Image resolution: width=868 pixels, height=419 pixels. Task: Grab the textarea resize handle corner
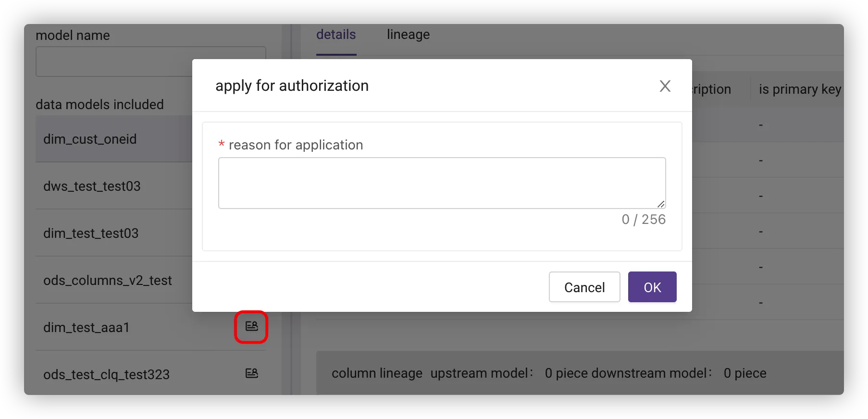661,204
